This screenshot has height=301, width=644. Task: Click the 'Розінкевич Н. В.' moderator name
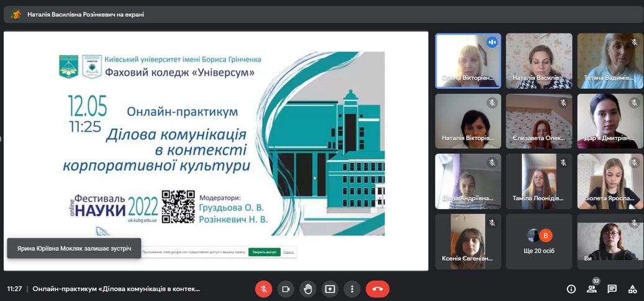tap(234, 219)
